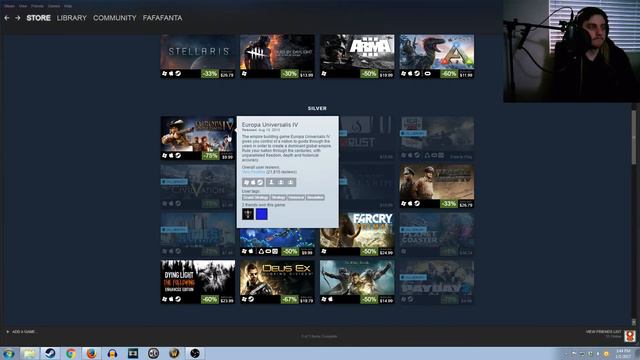
Task: Click the -60% discount badge on ARK
Action: click(x=449, y=74)
